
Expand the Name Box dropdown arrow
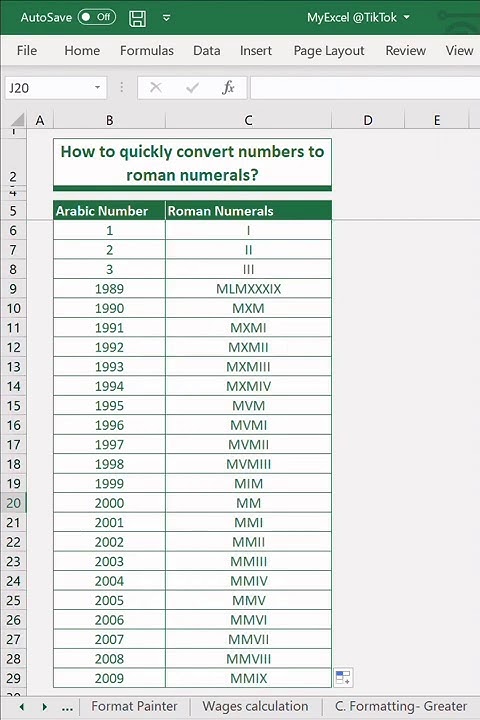click(97, 88)
